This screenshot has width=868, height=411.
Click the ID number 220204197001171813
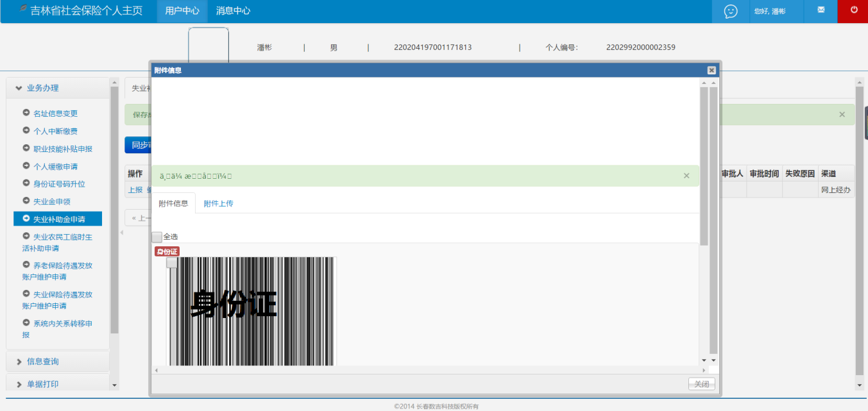pyautogui.click(x=433, y=47)
